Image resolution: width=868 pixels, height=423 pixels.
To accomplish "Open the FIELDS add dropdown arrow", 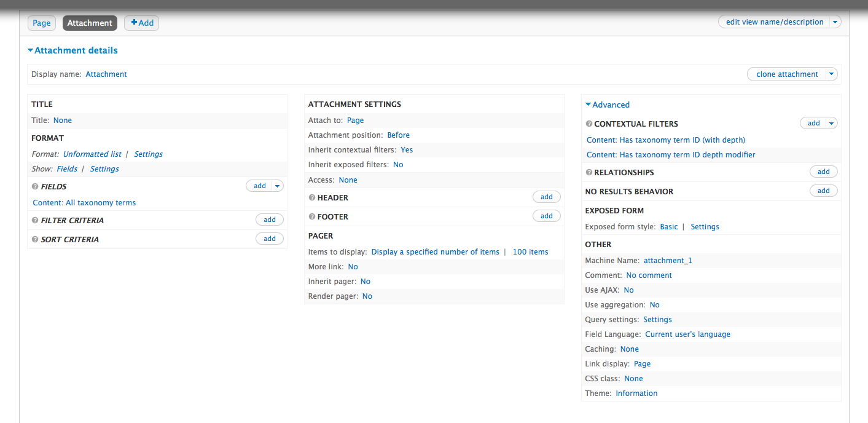I will 277,186.
